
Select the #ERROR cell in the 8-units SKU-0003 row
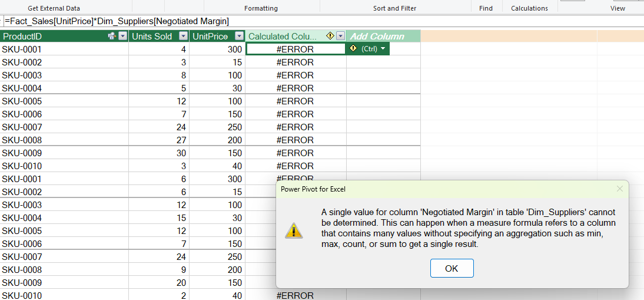tap(296, 75)
